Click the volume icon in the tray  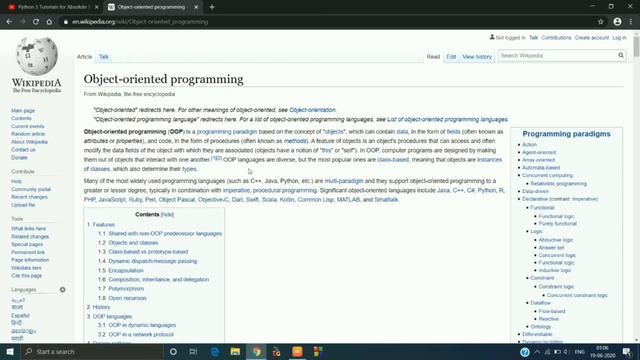coord(566,351)
